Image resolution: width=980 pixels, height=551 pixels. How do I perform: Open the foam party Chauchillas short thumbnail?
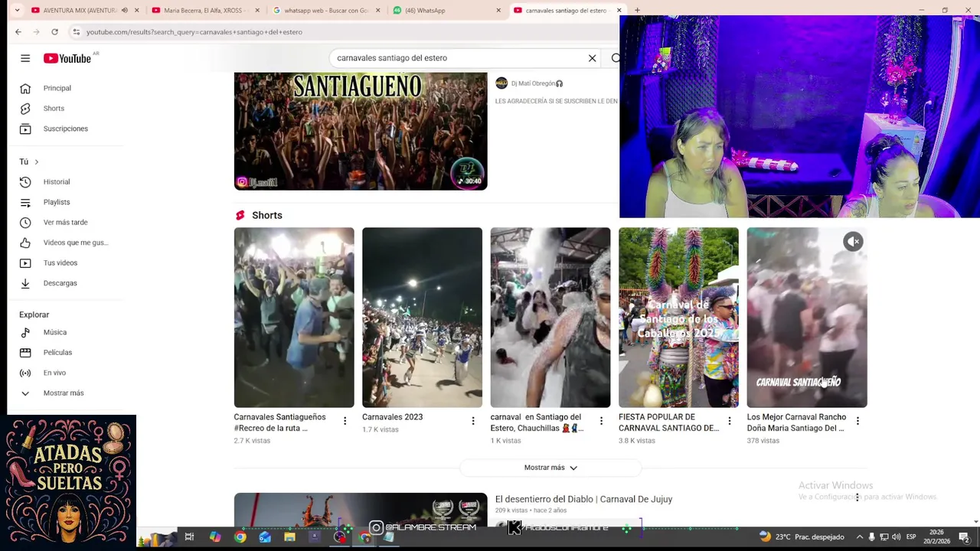coord(550,318)
